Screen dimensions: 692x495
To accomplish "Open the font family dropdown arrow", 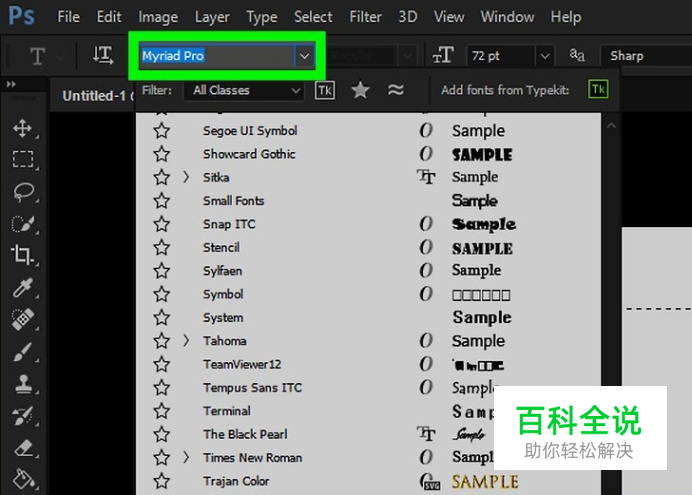I will [304, 56].
